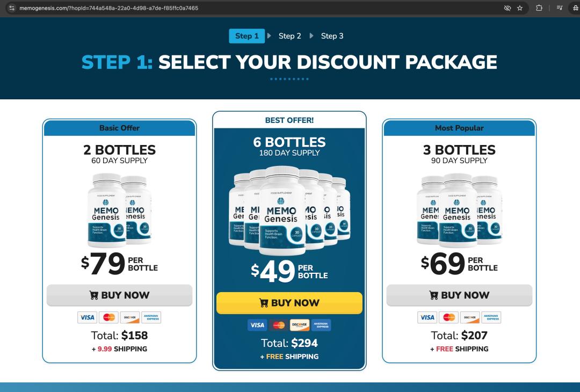Viewport: 580px width, 392px height.
Task: Click the Discover icon under the 3 Bottles offer
Action: [x=470, y=317]
